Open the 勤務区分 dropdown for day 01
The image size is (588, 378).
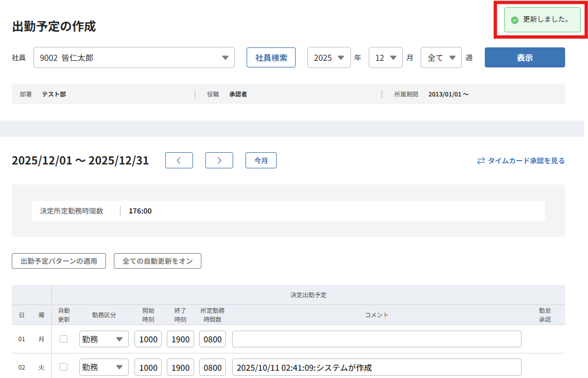[104, 339]
